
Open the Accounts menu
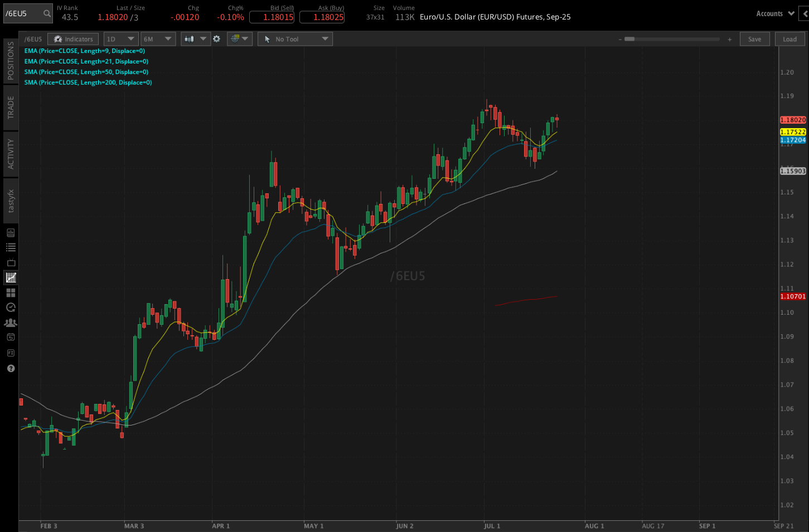pos(774,13)
